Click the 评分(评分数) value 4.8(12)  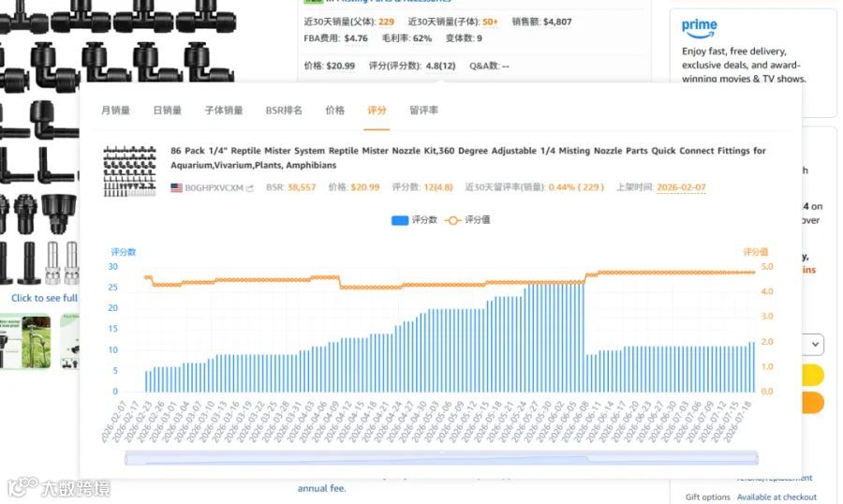[x=440, y=66]
